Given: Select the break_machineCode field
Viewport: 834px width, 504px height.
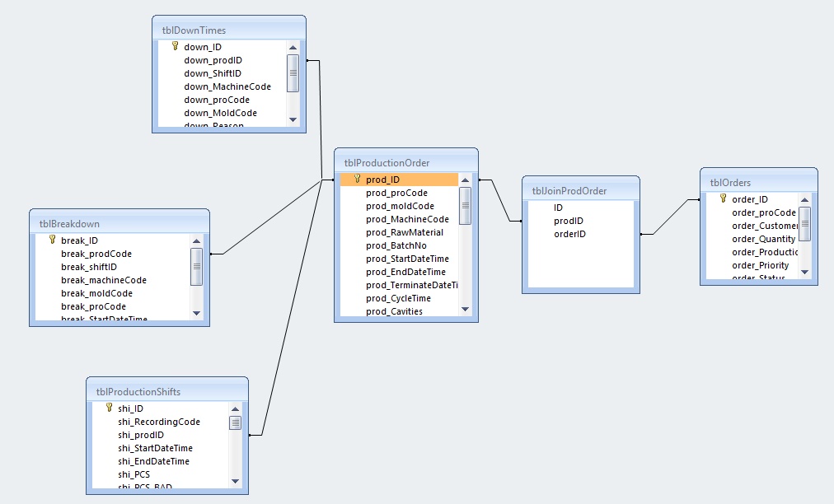Looking at the screenshot, I should point(104,280).
